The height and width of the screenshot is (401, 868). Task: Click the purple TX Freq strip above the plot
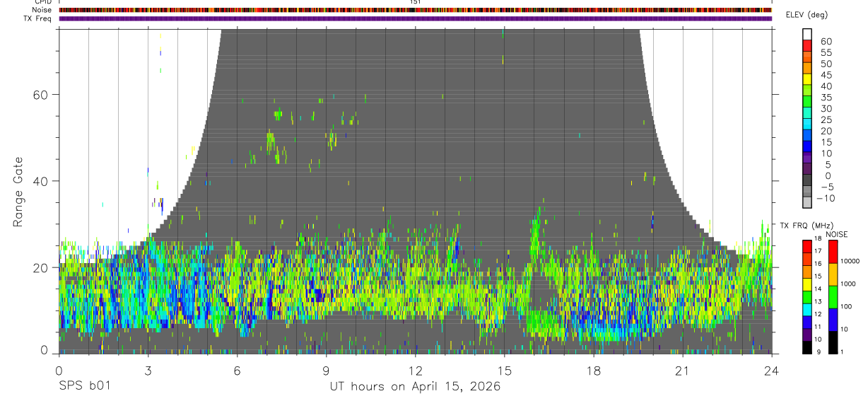point(415,18)
